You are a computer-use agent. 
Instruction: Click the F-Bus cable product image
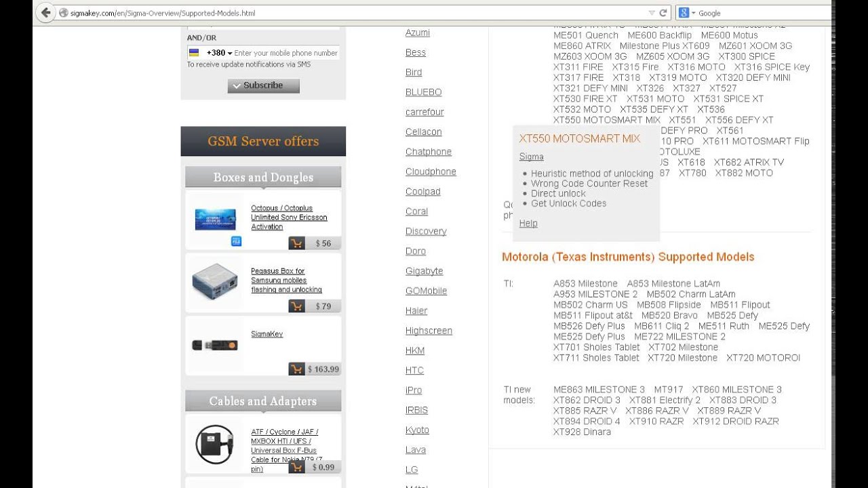click(x=216, y=445)
